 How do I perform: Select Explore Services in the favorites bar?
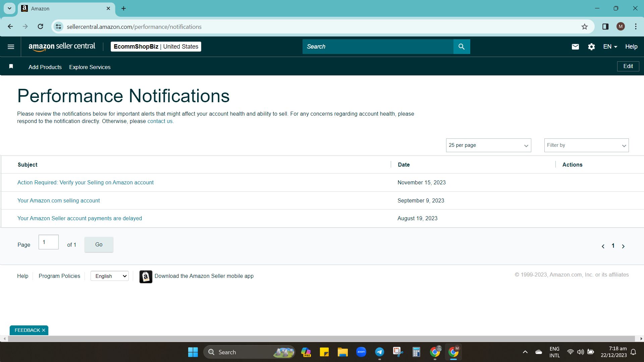point(90,67)
